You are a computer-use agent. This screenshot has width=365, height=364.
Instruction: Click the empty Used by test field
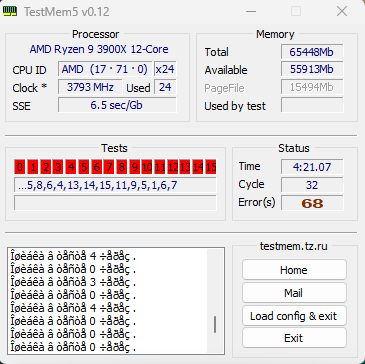[312, 105]
